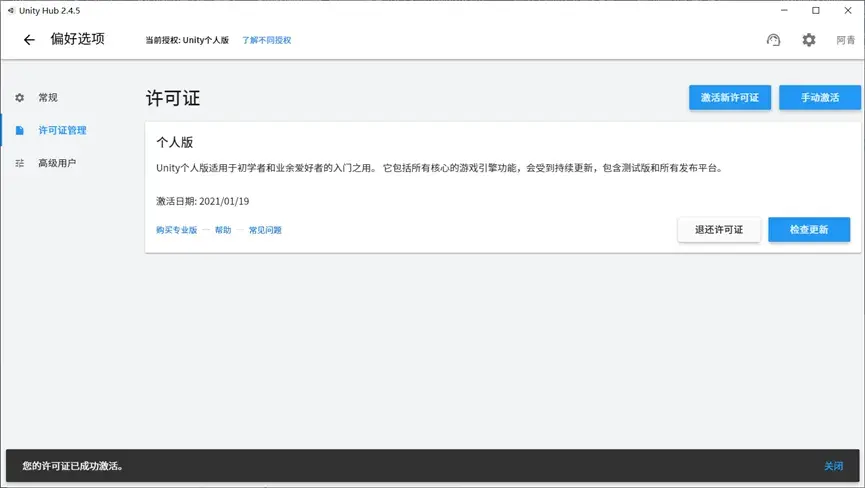Image resolution: width=865 pixels, height=488 pixels.
Task: Click the 手动激活 button
Action: [x=820, y=98]
